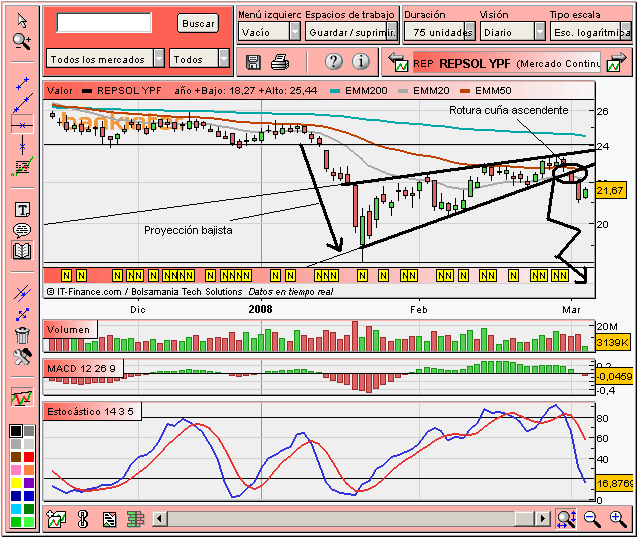
Task: Click the chart style icon above palette
Action: tap(22, 396)
